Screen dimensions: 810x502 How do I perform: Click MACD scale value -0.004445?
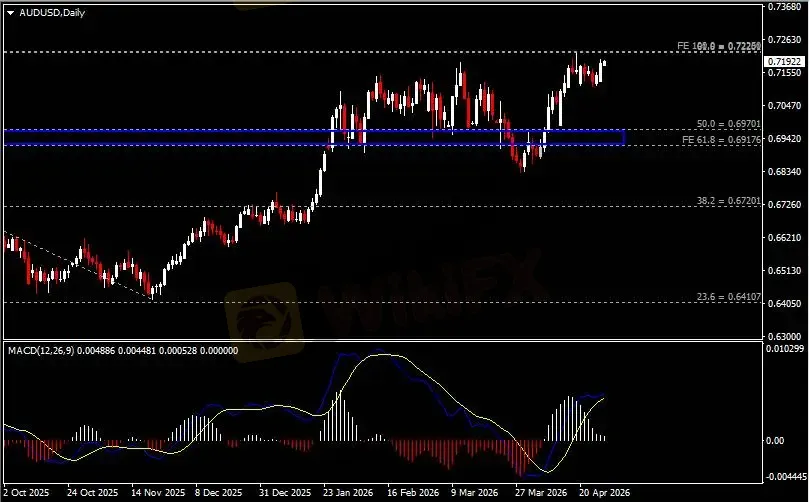click(x=786, y=476)
